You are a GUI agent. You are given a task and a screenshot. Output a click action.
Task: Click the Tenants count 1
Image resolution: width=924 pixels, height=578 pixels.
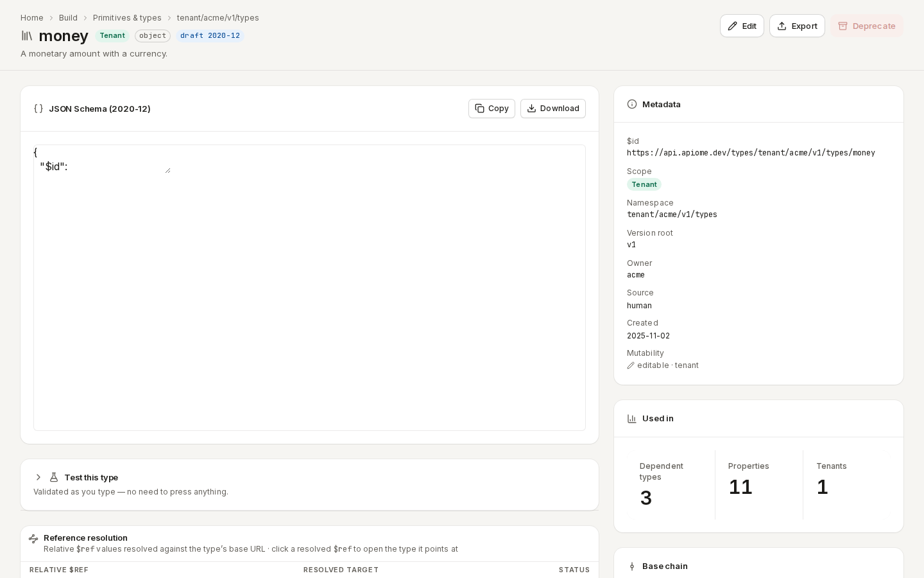point(823,487)
